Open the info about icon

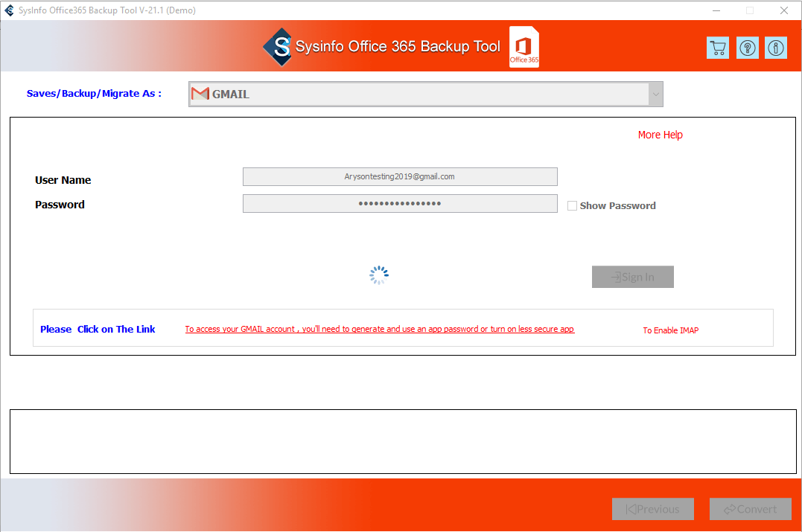(776, 48)
